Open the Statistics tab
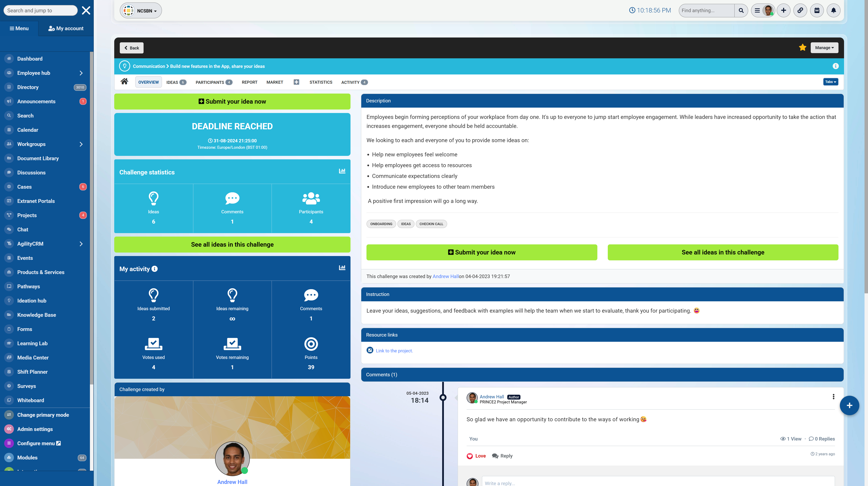868x486 pixels. point(320,82)
